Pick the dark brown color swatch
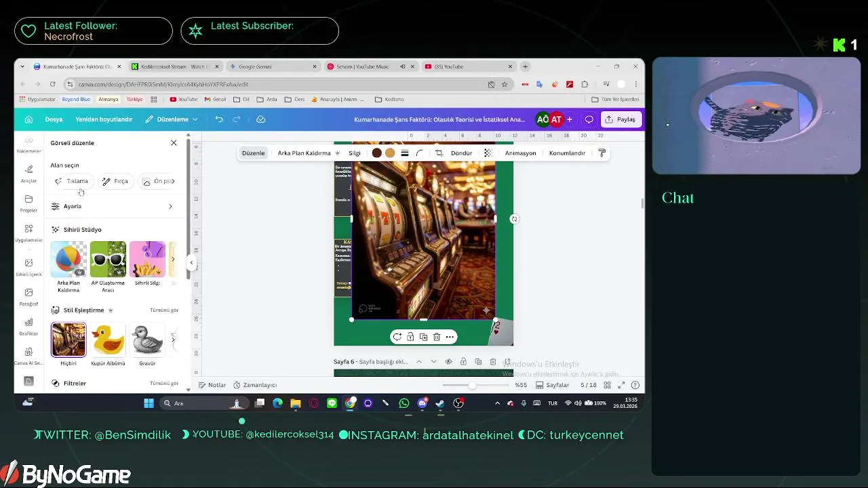Image resolution: width=868 pixels, height=488 pixels. point(377,153)
